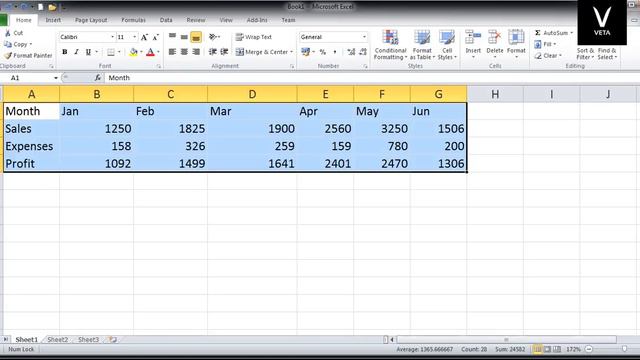Open the Sheet2 worksheet tab
The width and height of the screenshot is (640, 360).
coord(58,340)
